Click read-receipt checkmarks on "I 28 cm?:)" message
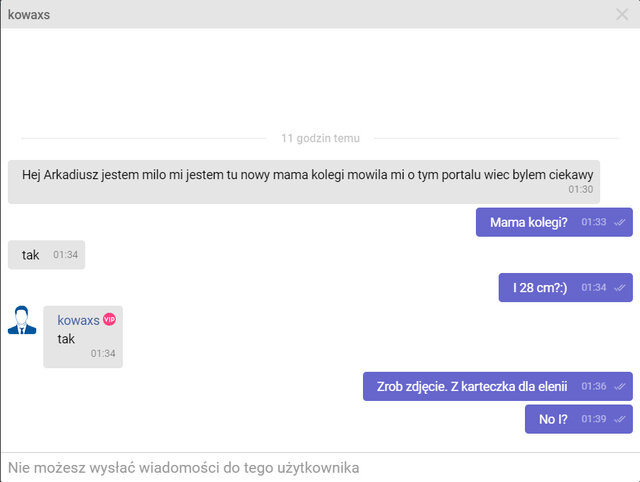Viewport: 640px width, 482px height. 620,287
